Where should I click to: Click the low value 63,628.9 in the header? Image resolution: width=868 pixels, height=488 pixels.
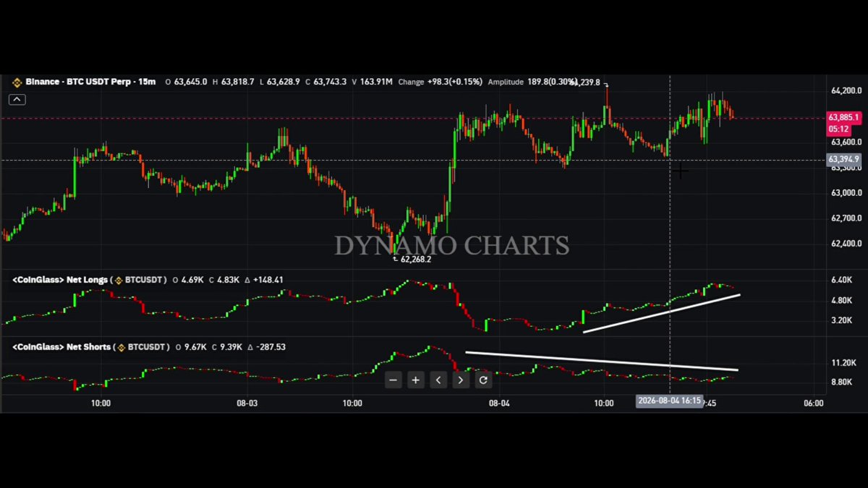point(284,82)
